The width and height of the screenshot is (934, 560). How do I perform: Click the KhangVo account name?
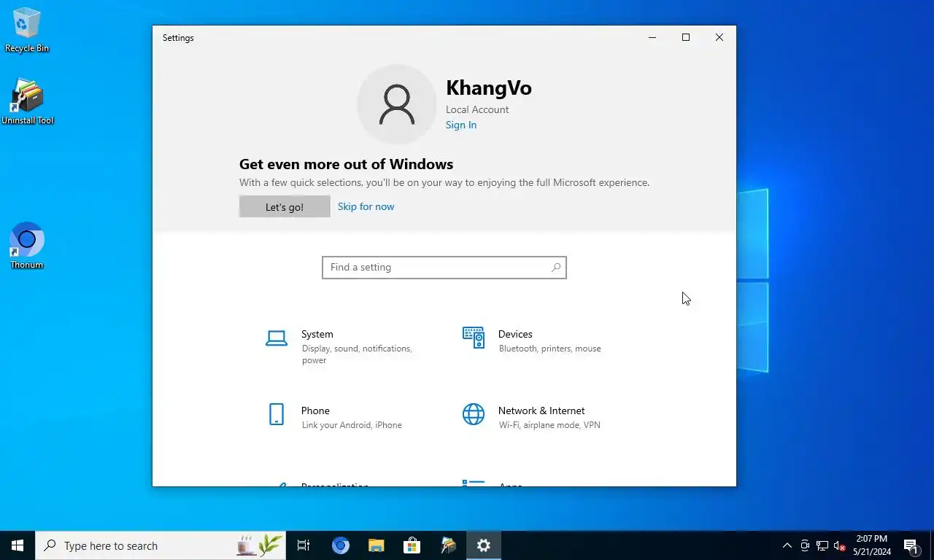(489, 88)
